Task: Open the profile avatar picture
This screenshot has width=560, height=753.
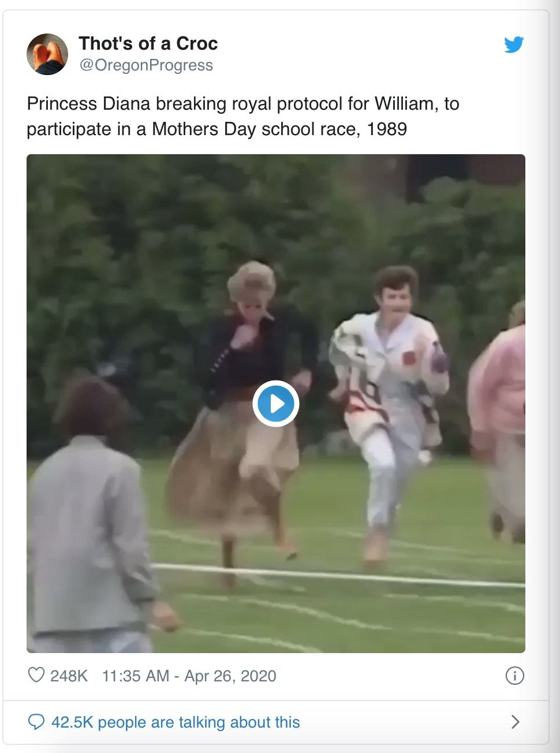Action: click(47, 54)
